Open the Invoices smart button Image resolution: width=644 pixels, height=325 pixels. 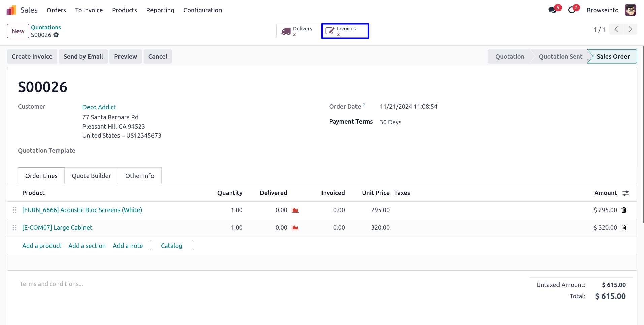point(345,31)
